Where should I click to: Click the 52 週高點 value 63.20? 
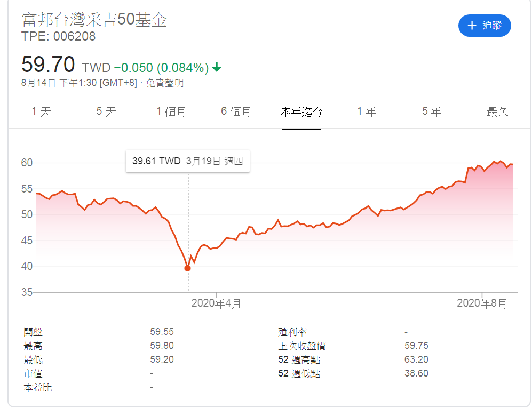(x=416, y=359)
